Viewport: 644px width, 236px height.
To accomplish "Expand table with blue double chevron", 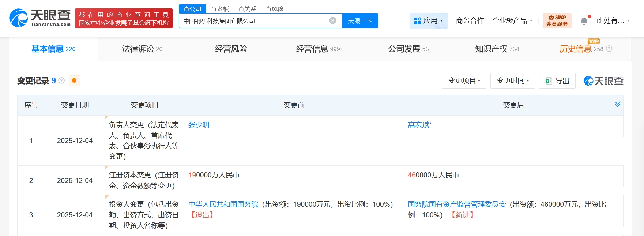I will [x=617, y=104].
